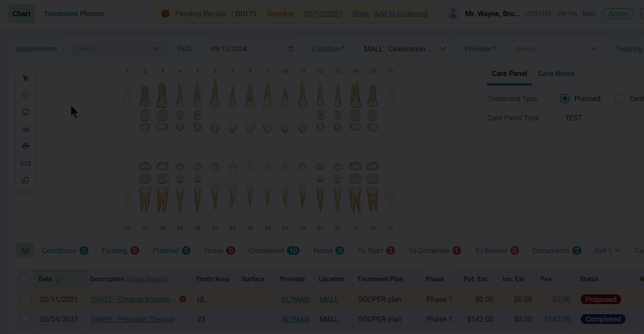The image size is (644, 334).
Task: Print the tooth chart
Action: [25, 145]
